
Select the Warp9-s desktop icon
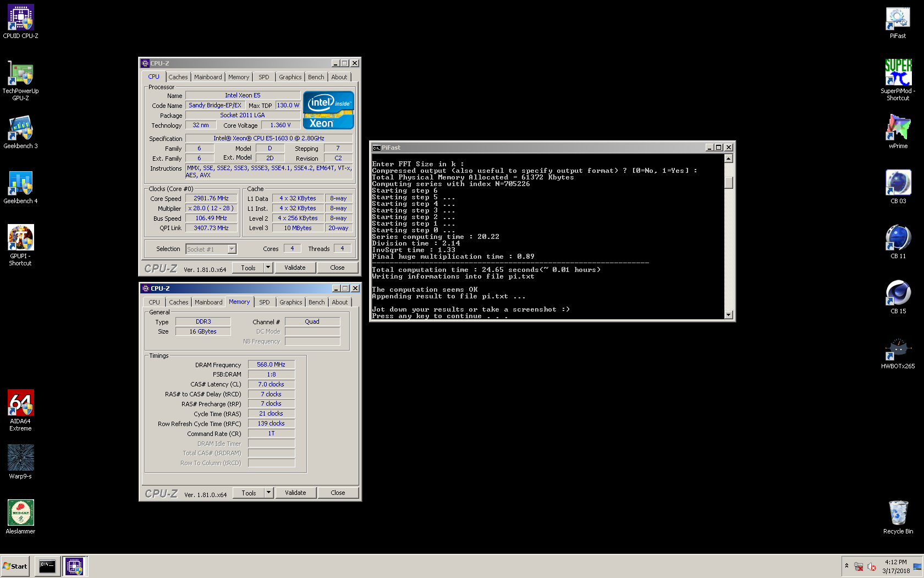(20, 462)
